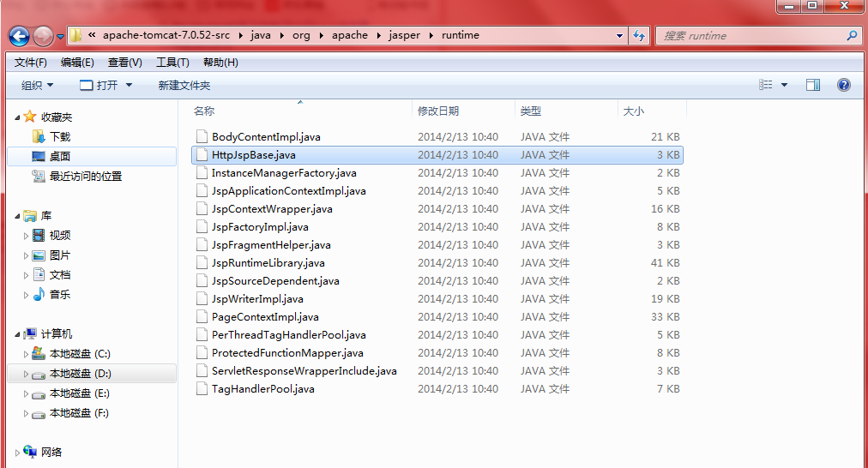Click the apache breadcrumb segment
868x468 pixels.
pos(350,35)
